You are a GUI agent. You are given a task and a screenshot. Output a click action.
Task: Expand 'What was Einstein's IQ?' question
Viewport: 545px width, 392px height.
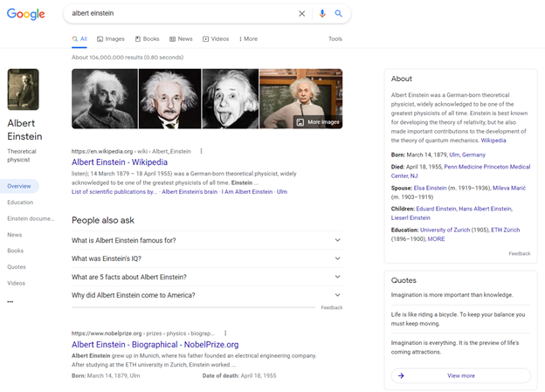tap(207, 258)
